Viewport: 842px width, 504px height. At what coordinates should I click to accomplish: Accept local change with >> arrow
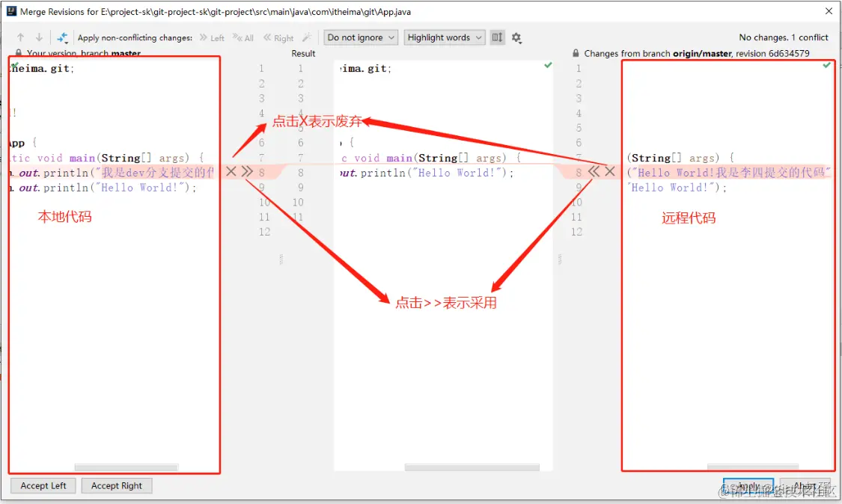tap(247, 171)
